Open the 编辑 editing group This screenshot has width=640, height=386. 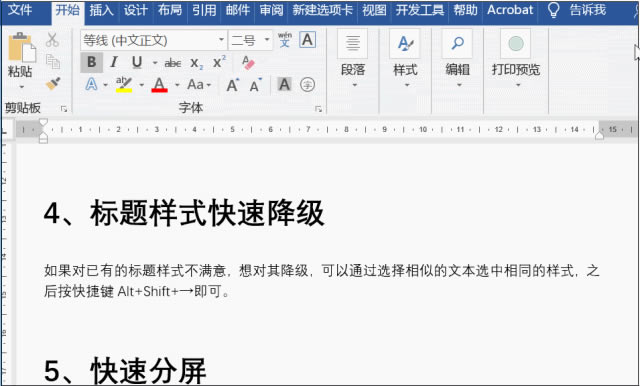point(458,59)
